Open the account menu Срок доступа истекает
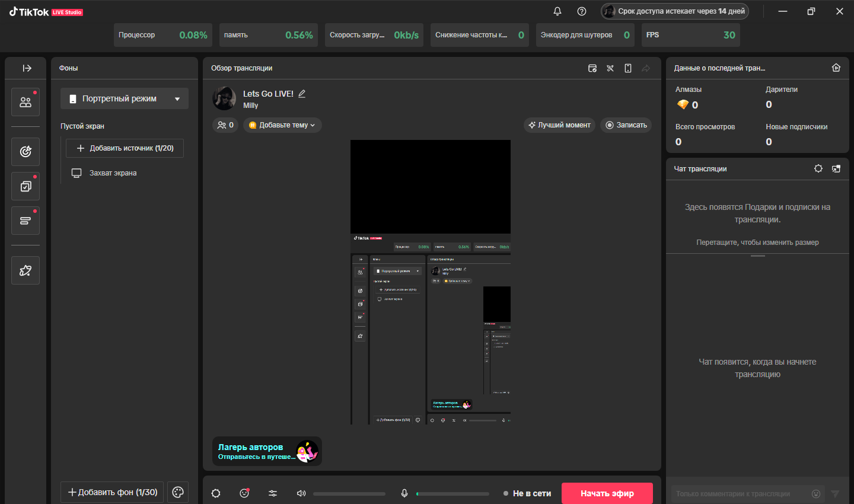 pyautogui.click(x=675, y=11)
